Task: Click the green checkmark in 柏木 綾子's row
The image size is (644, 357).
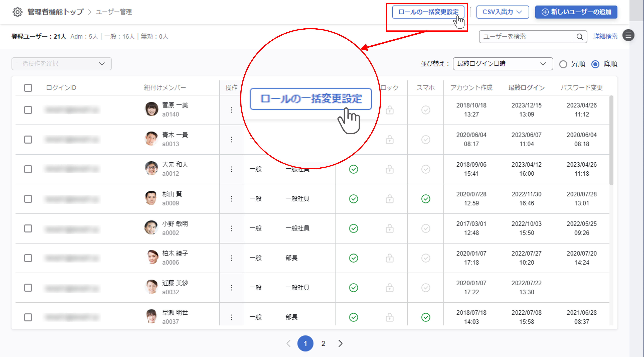Action: point(353,258)
